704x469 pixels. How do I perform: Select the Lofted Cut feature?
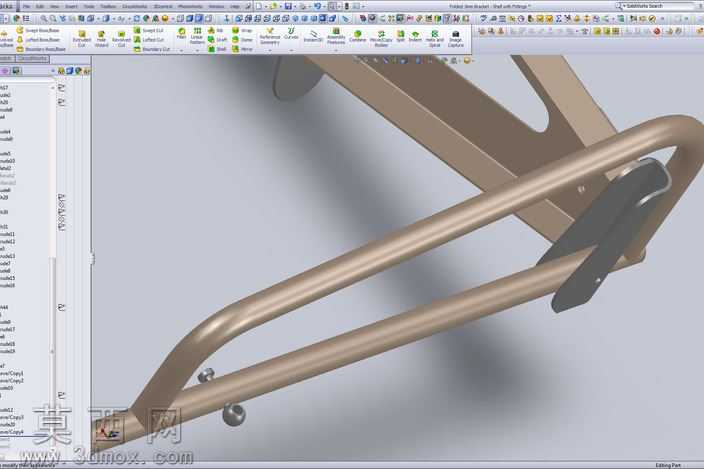[149, 39]
